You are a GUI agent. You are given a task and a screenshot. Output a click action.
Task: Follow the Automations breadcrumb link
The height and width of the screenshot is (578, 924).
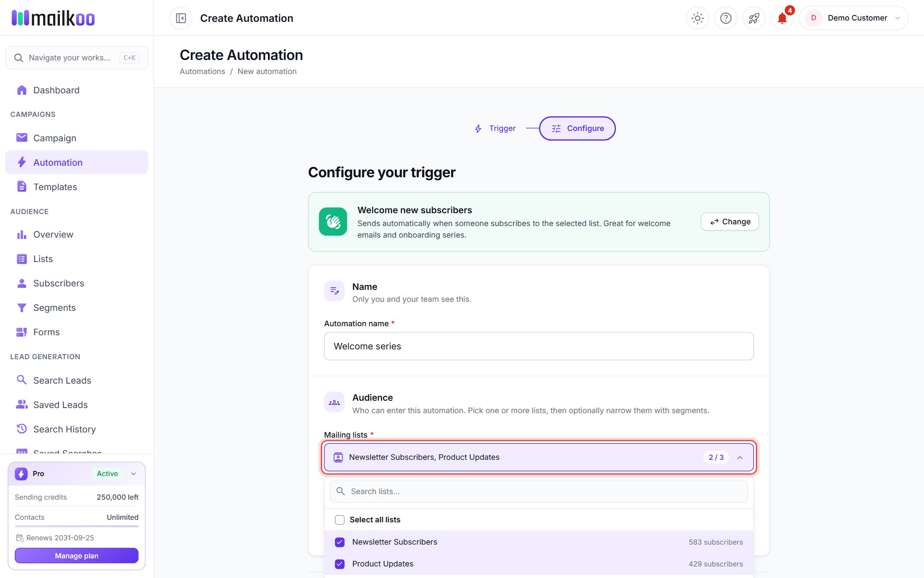[202, 72]
